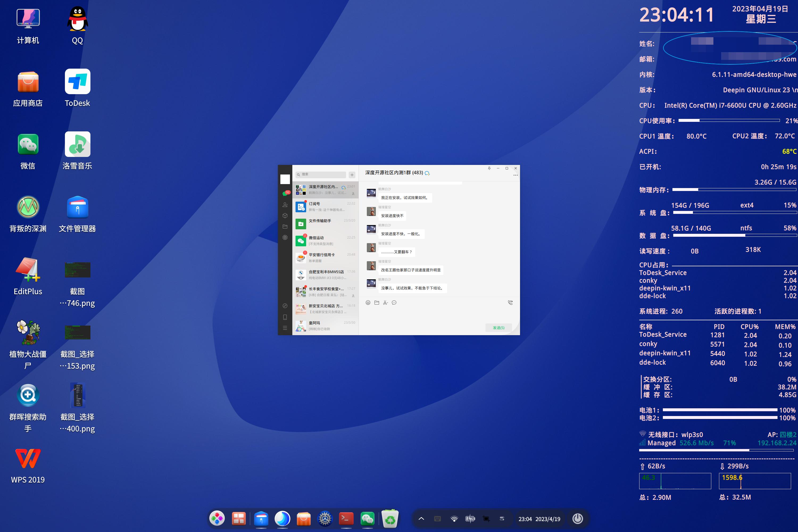The image size is (798, 532).
Task: Open chat history via the bubble toolbar icon
Action: [x=394, y=303]
